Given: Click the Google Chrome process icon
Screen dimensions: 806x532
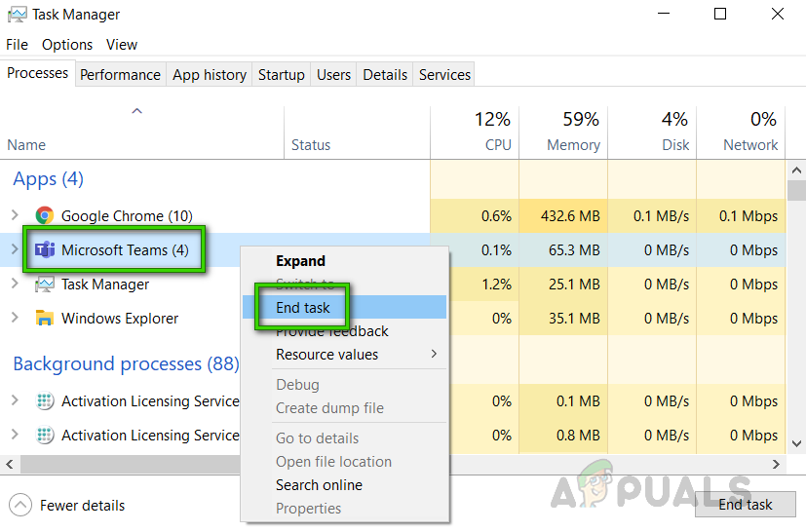Looking at the screenshot, I should click(44, 215).
